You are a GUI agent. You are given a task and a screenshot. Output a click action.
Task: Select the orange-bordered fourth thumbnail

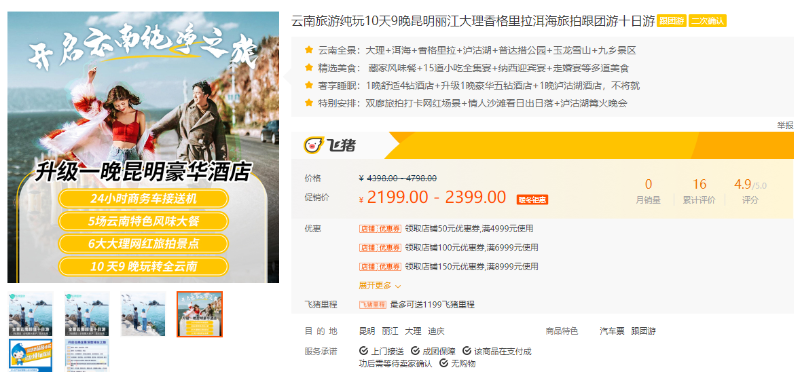[x=199, y=314]
